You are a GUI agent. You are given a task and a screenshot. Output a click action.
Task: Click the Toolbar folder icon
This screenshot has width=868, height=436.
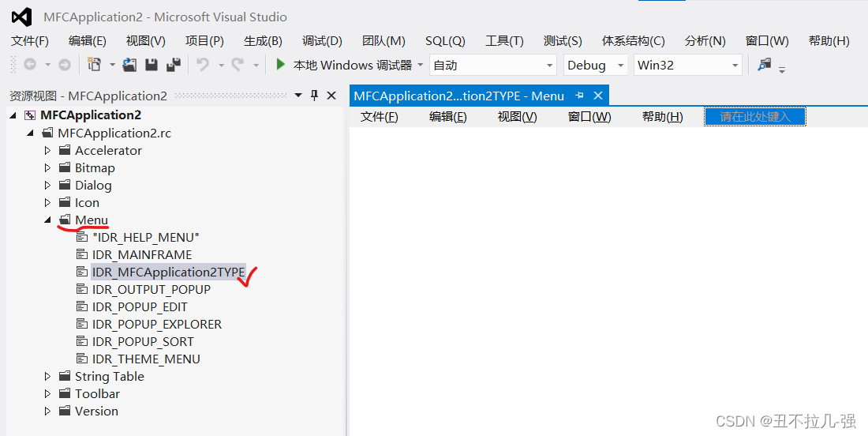(x=65, y=393)
